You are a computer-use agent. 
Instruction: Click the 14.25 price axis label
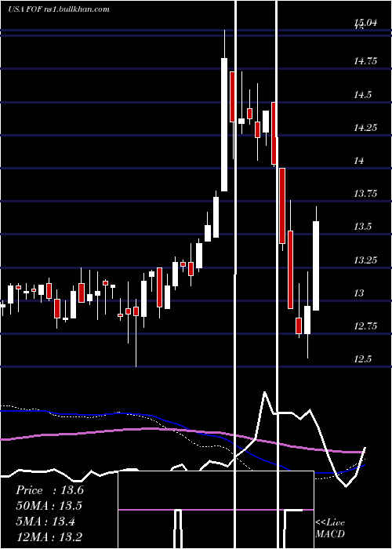365,127
